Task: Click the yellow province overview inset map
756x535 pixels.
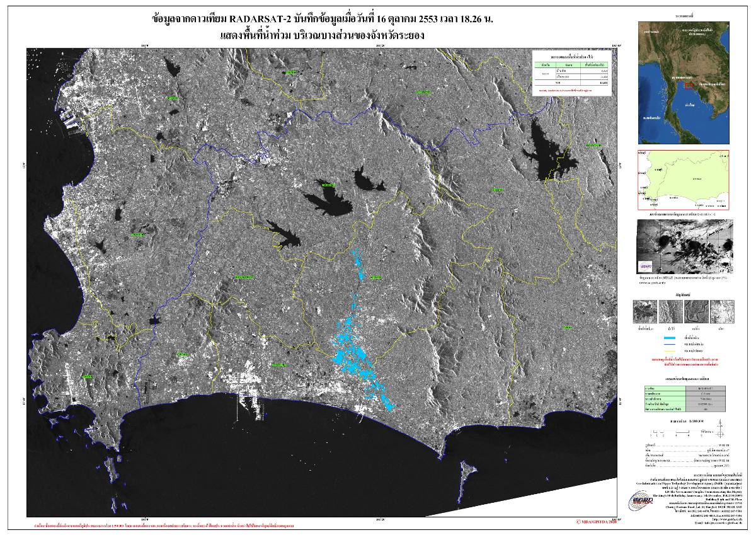Action: coord(684,180)
